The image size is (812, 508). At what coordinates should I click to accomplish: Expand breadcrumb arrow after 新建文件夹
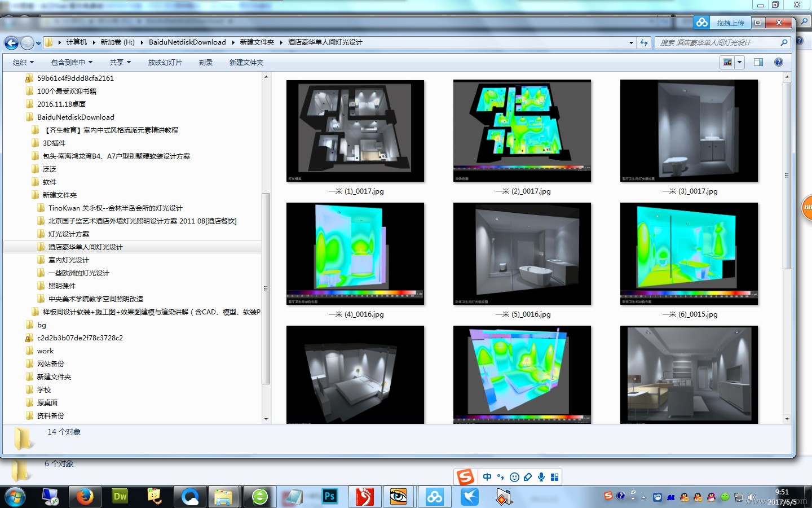[x=281, y=42]
